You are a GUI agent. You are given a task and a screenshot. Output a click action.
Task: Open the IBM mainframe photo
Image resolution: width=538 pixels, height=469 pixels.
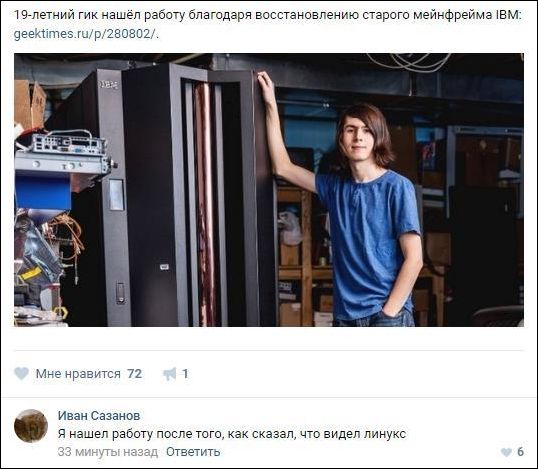click(x=269, y=190)
